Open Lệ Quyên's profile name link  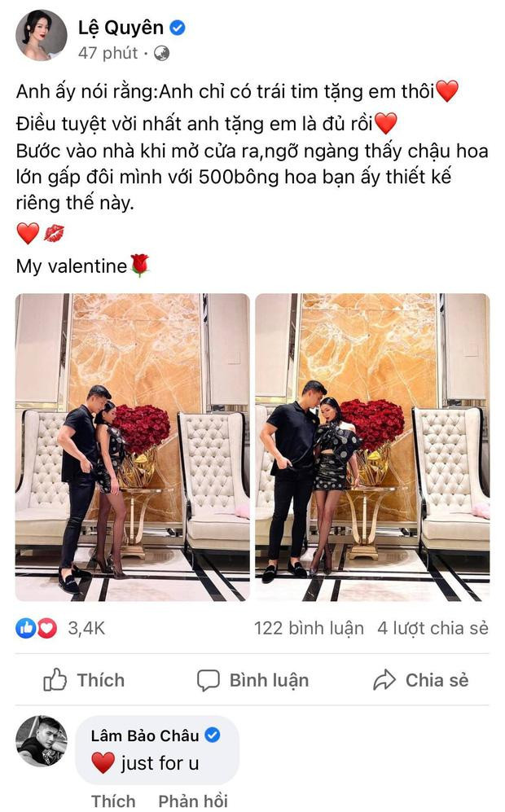click(121, 28)
